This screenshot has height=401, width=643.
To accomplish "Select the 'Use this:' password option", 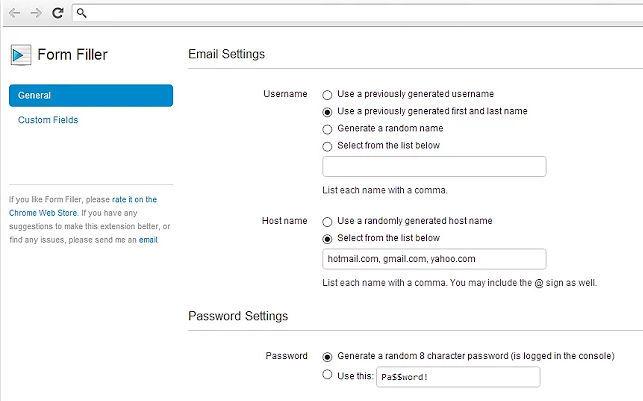I will [x=327, y=375].
